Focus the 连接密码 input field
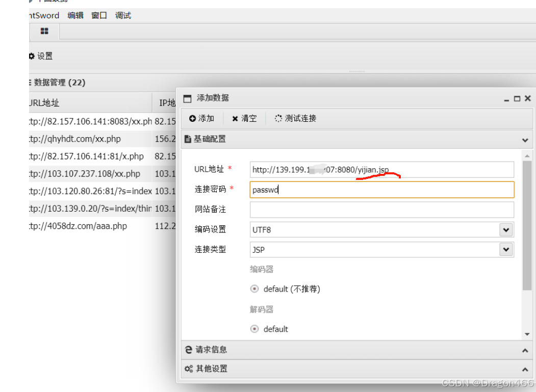The height and width of the screenshot is (392, 536). click(x=382, y=190)
